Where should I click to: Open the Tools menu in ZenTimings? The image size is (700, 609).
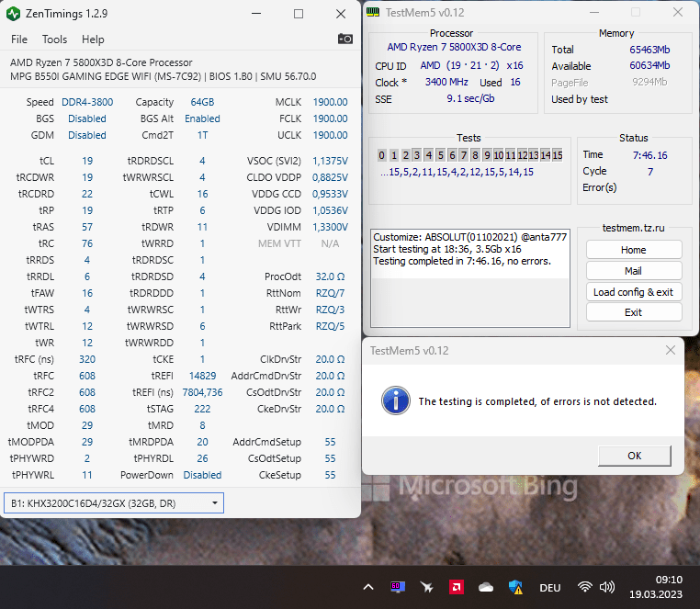point(54,39)
